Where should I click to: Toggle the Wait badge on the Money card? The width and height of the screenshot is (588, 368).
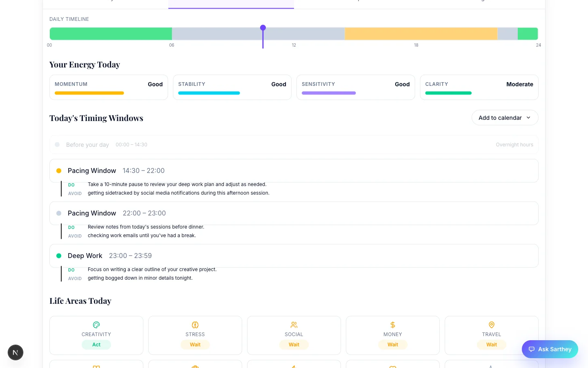pos(392,344)
